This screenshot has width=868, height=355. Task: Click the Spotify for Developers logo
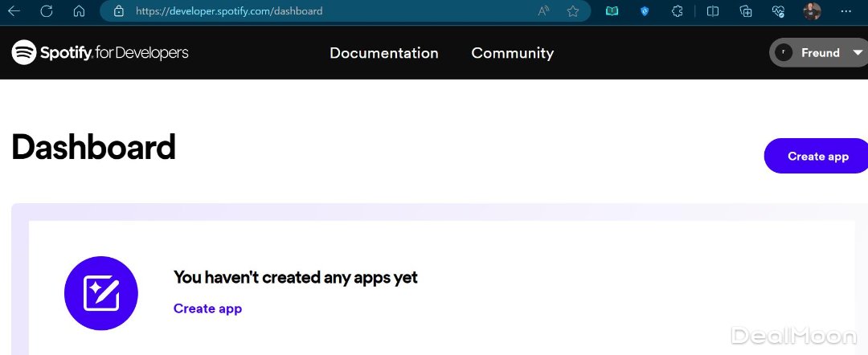(100, 53)
